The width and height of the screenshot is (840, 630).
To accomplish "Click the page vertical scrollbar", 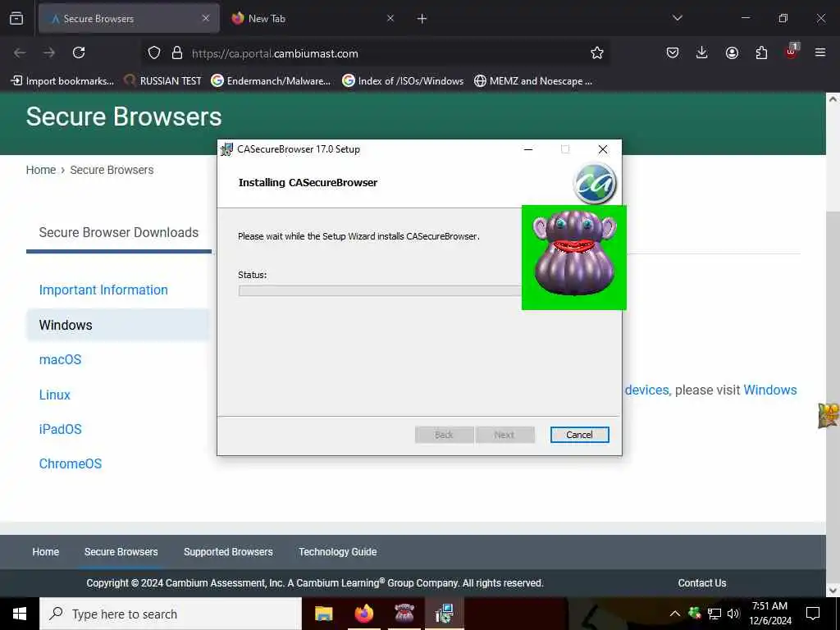I will click(x=833, y=344).
